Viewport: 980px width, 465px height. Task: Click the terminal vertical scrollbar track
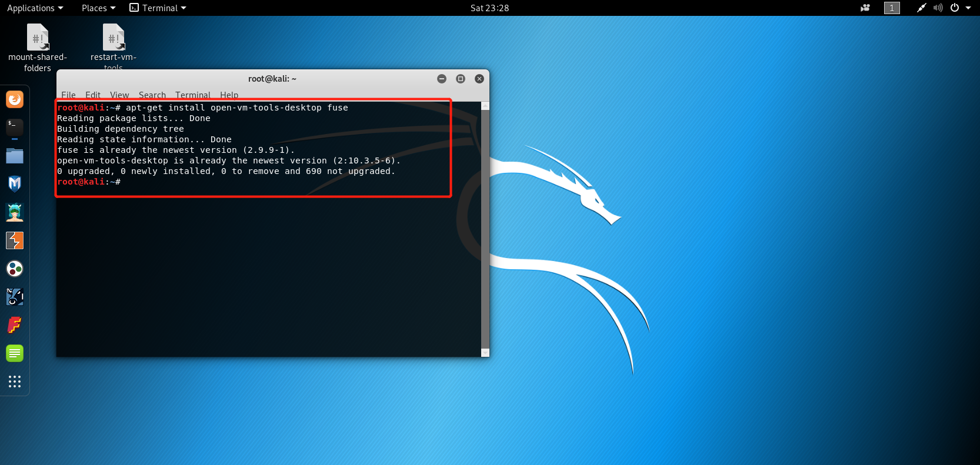click(x=485, y=229)
